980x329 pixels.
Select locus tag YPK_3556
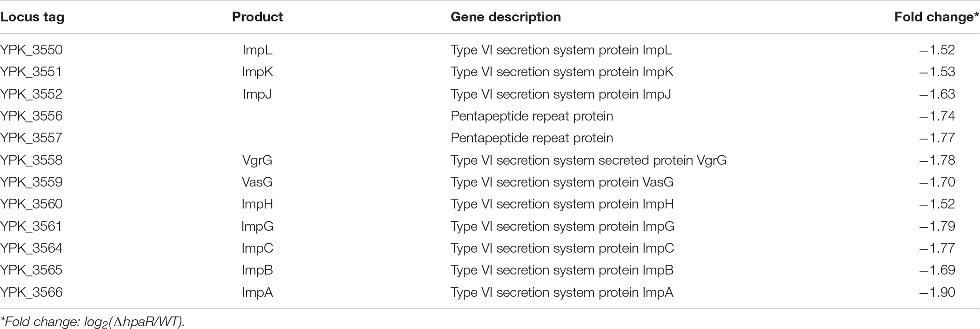click(x=31, y=116)
